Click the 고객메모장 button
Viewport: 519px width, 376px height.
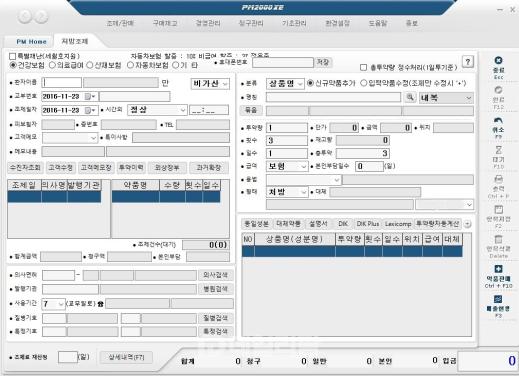[96, 167]
